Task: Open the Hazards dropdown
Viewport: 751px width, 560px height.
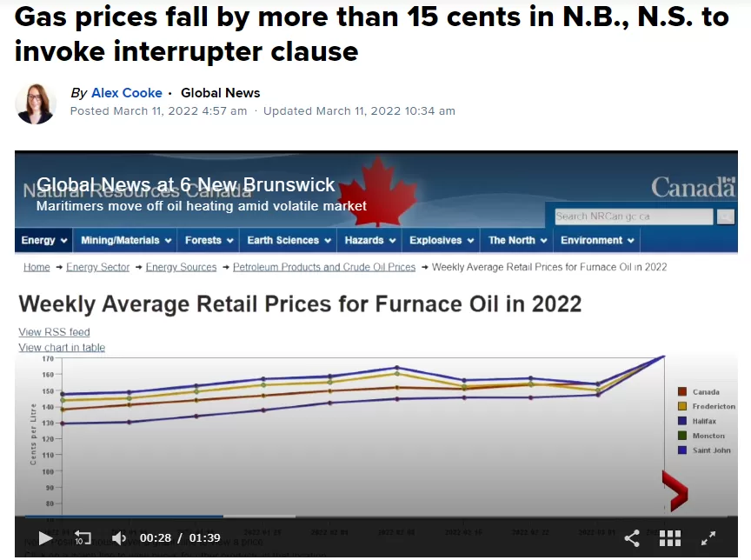Action: (x=369, y=240)
